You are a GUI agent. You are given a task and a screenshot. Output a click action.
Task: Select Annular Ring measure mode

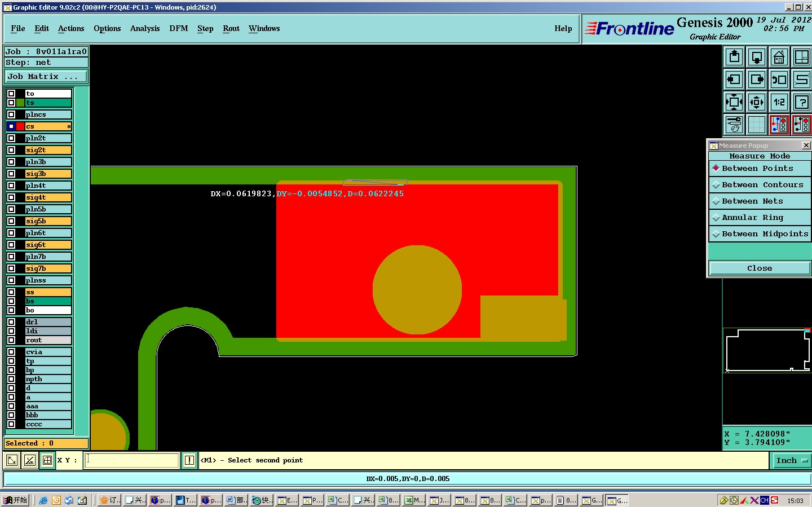(760, 218)
